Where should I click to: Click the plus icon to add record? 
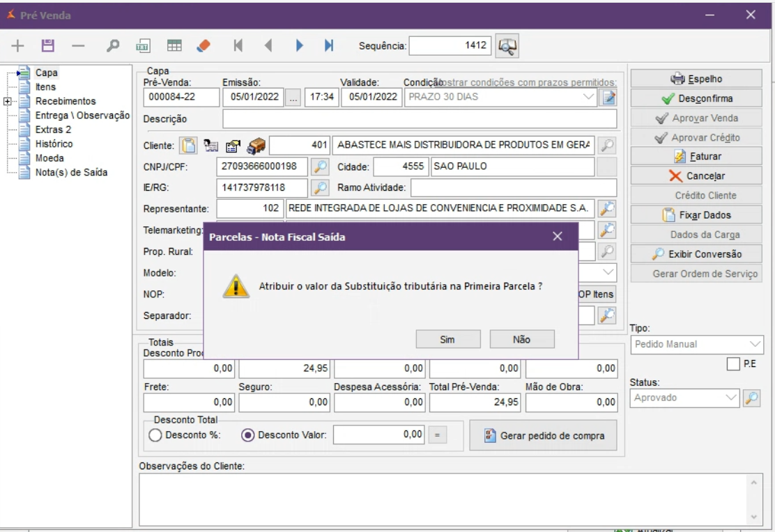(17, 45)
